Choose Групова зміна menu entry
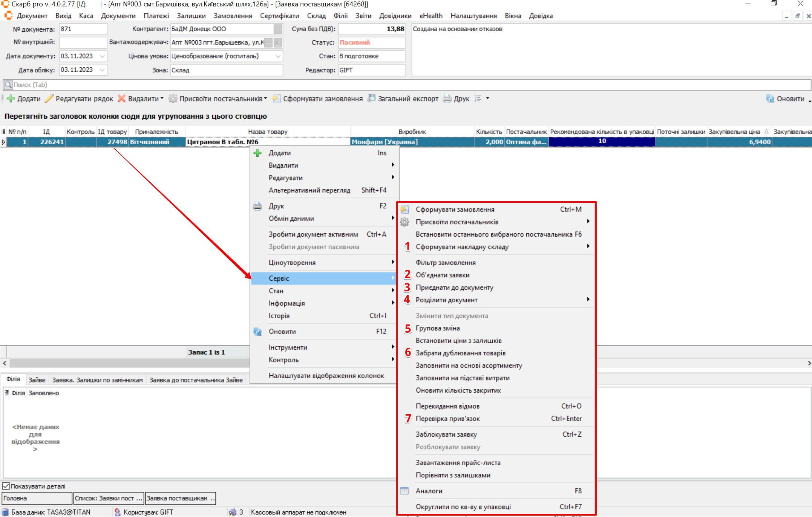This screenshot has width=812, height=517. click(x=437, y=328)
